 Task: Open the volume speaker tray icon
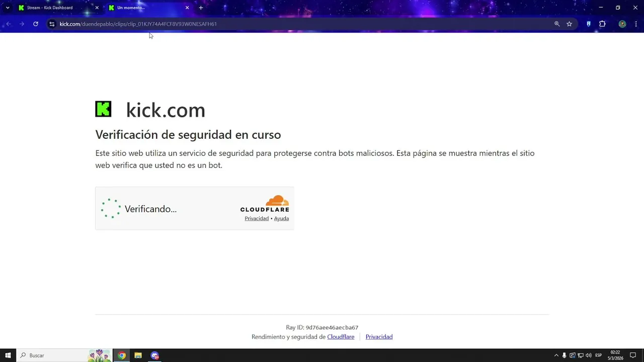tap(589, 355)
